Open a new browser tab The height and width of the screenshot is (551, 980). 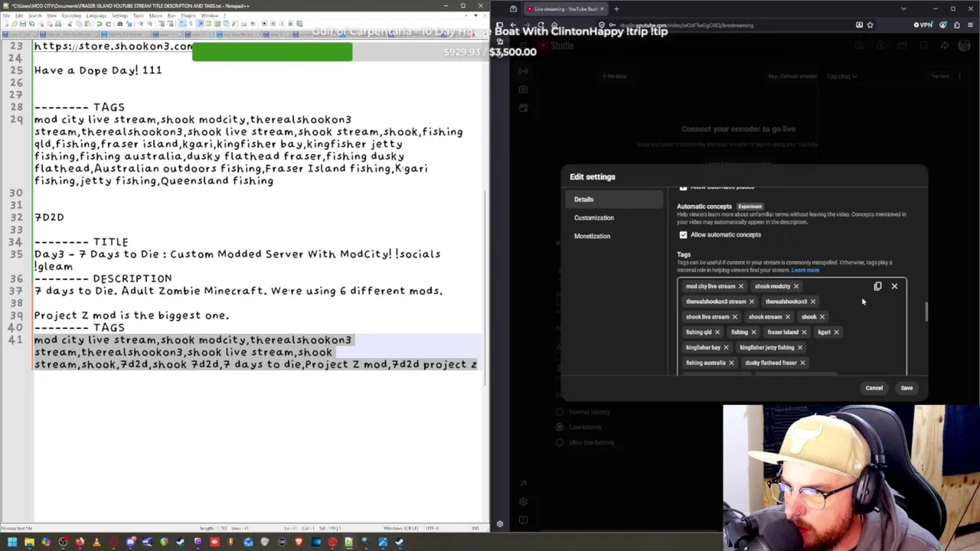616,9
